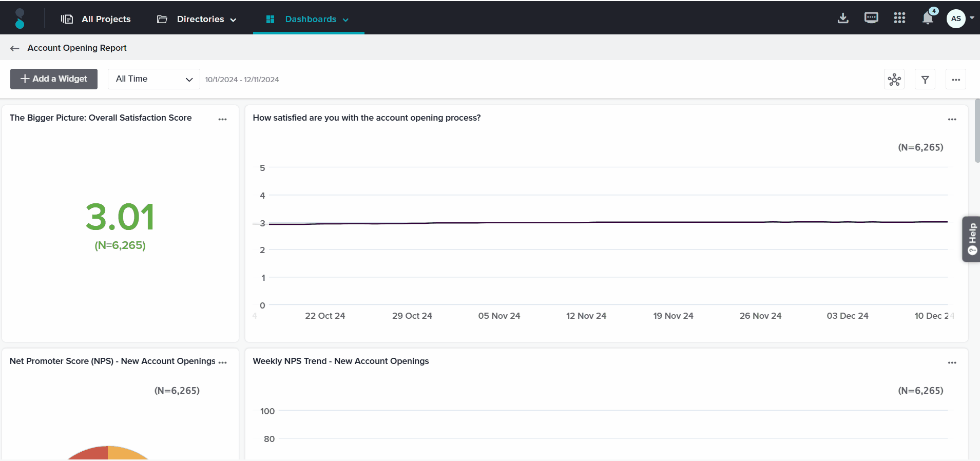980x461 pixels.
Task: Click the back arrow beside Account Opening Report
Action: click(15, 48)
